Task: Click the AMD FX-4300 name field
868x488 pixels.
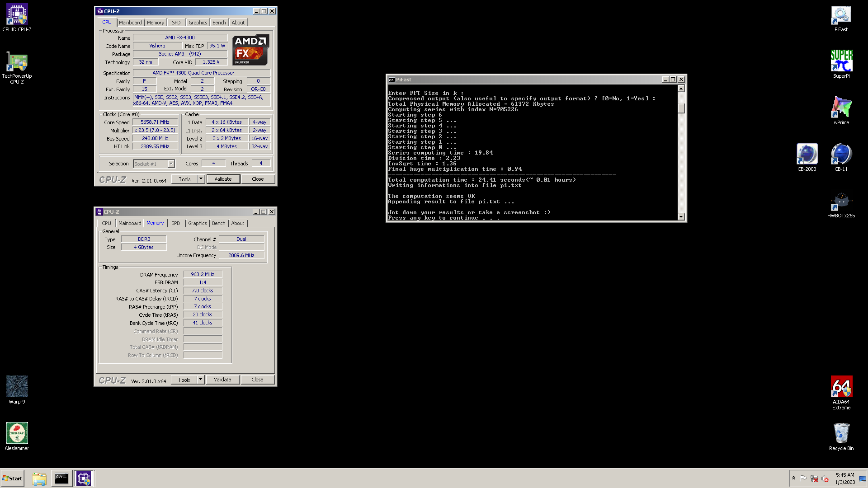Action: click(180, 38)
